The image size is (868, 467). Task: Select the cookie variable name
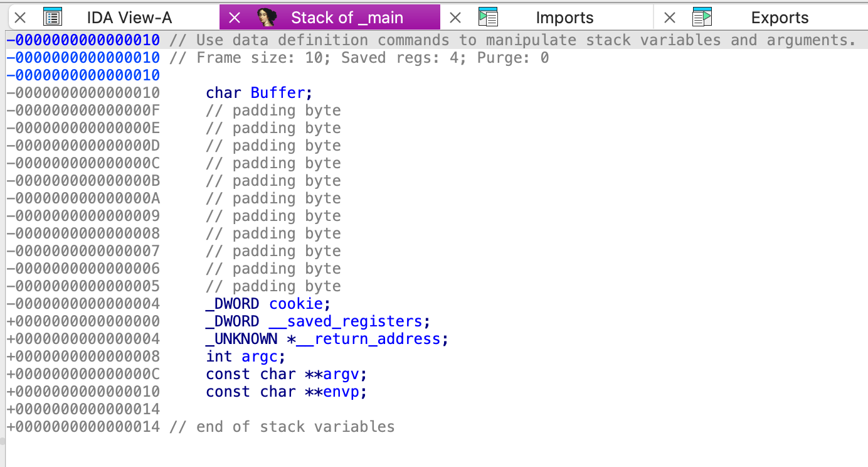(x=295, y=304)
